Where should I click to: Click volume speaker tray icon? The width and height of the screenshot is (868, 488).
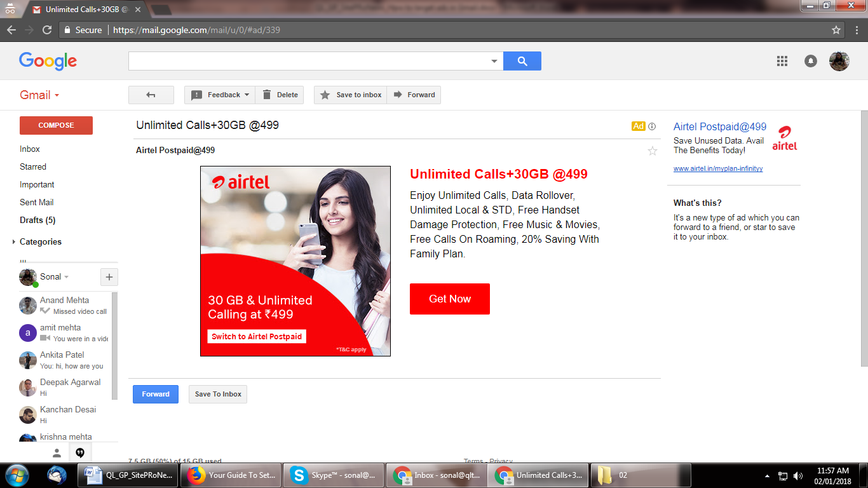(x=798, y=476)
